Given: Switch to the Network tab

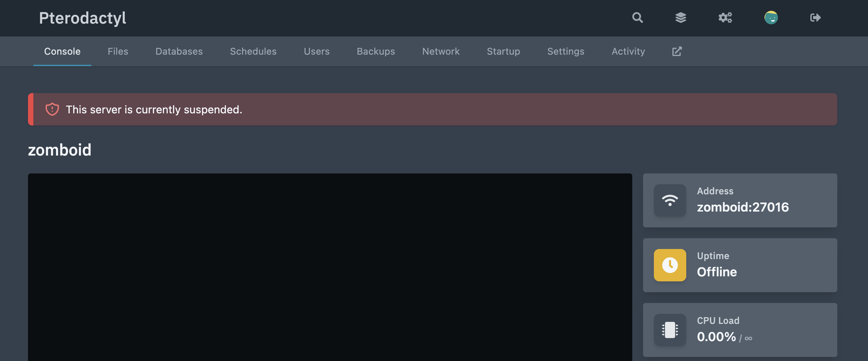Looking at the screenshot, I should pyautogui.click(x=441, y=51).
